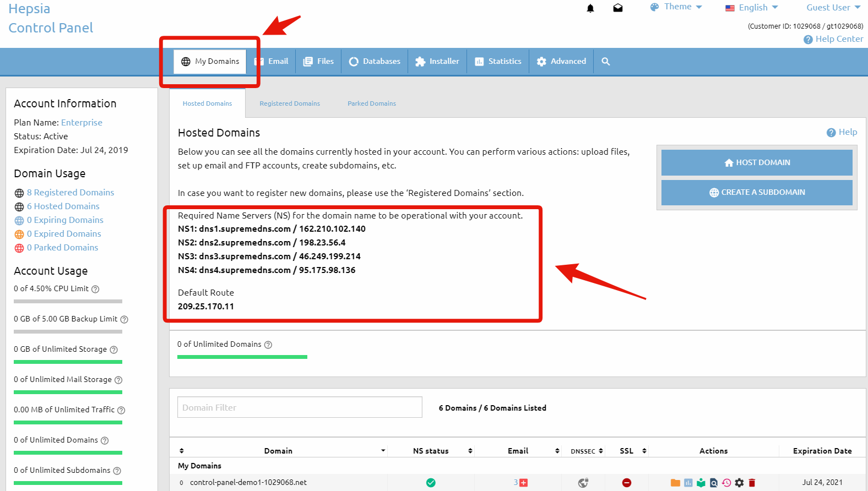Open the orange folder File Manager icon
Viewport: 868px width, 491px height.
pos(675,483)
